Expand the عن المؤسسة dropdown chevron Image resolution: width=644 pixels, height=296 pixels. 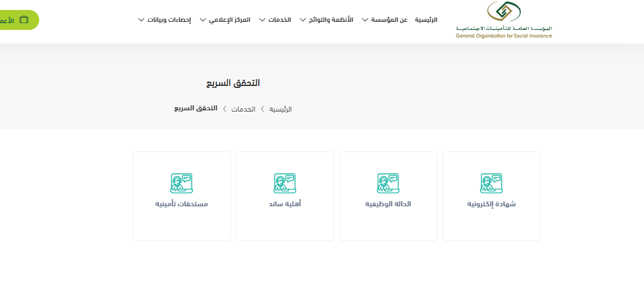pos(365,20)
